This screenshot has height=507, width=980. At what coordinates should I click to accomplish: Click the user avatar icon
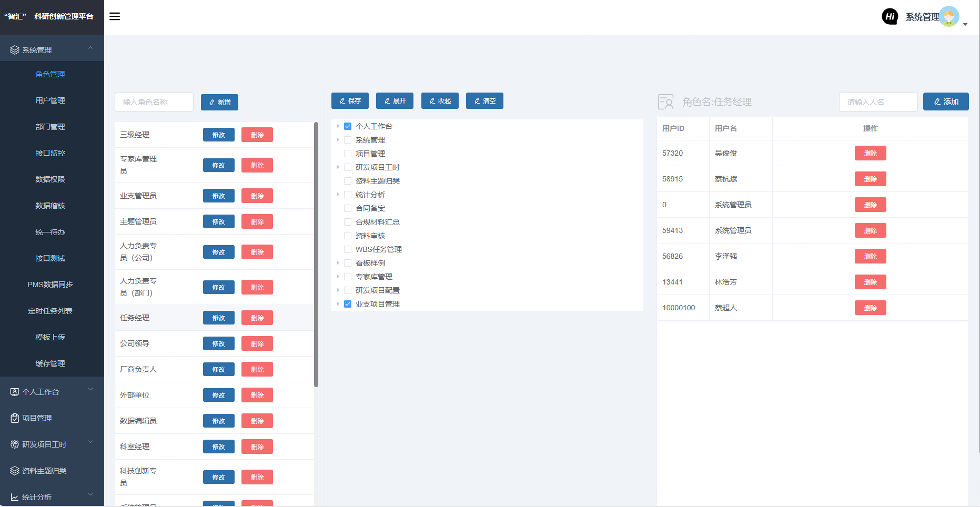[949, 16]
